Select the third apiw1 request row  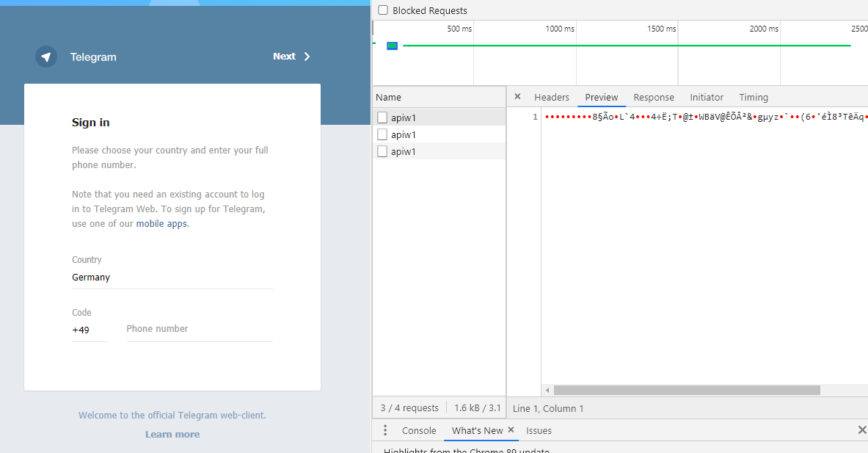[x=439, y=151]
